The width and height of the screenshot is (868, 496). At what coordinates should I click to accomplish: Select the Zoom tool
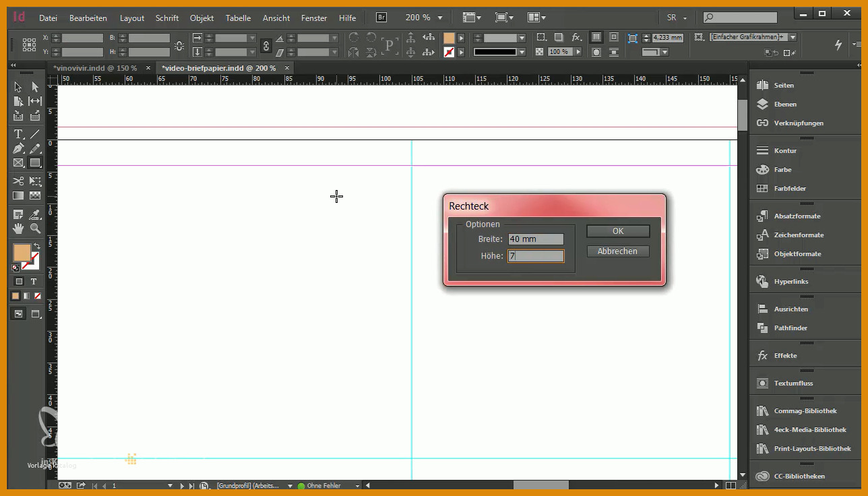(35, 228)
